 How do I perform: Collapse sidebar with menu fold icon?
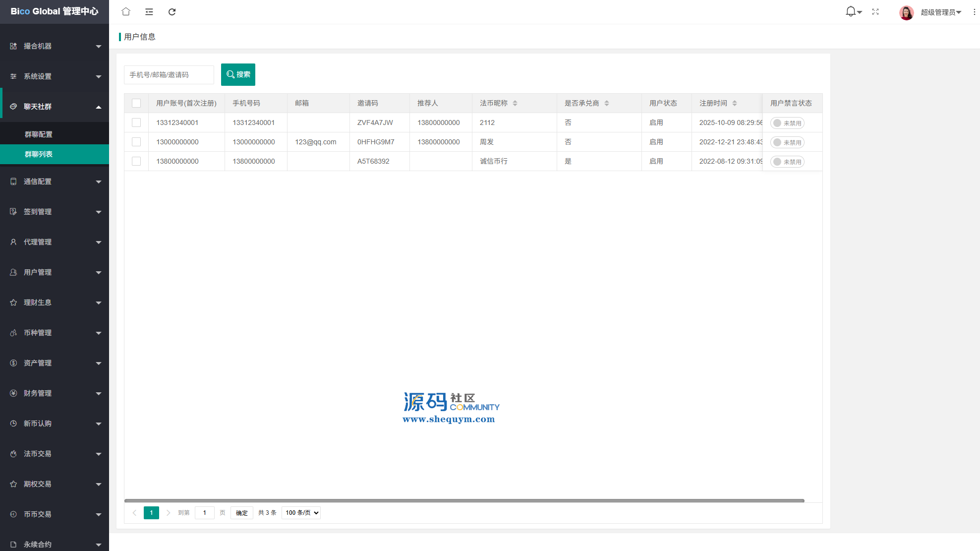[x=149, y=12]
